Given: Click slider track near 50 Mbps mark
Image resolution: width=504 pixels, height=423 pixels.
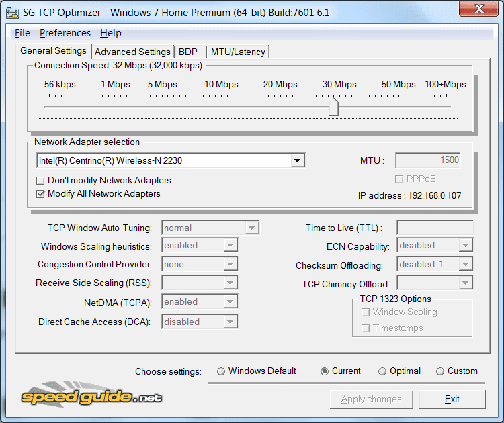Looking at the screenshot, I should (x=398, y=107).
